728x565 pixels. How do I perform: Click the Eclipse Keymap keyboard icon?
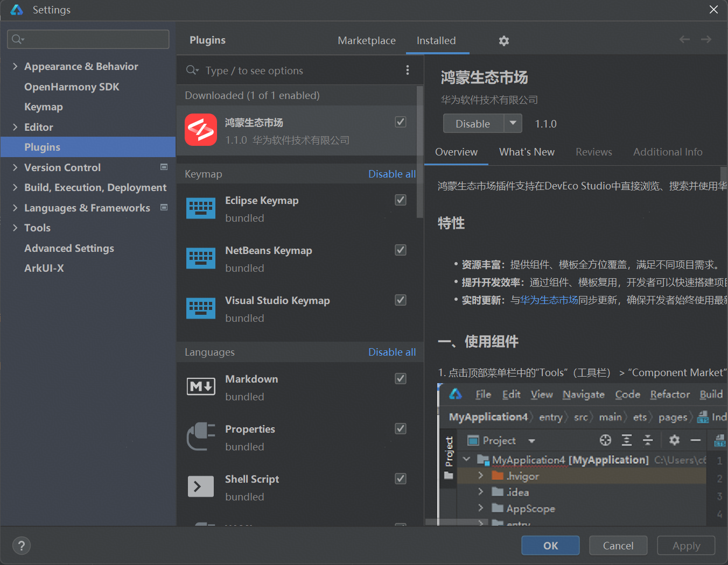pyautogui.click(x=201, y=208)
